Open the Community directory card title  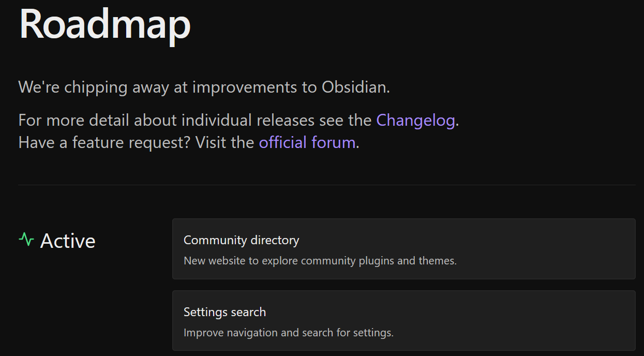click(241, 240)
